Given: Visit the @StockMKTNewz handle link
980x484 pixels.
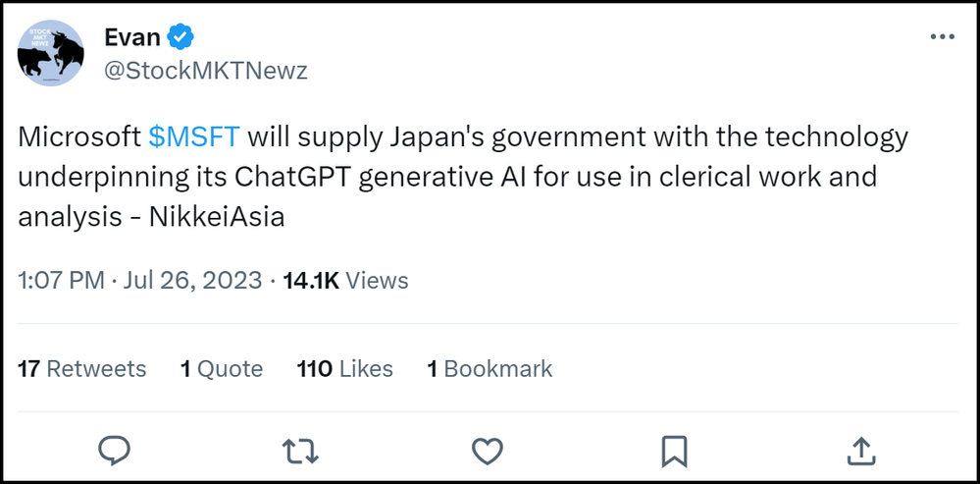Looking at the screenshot, I should click(x=206, y=72).
